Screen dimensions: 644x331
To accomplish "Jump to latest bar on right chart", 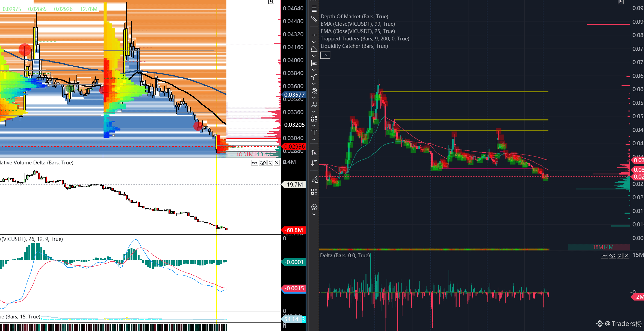I will point(621,2).
